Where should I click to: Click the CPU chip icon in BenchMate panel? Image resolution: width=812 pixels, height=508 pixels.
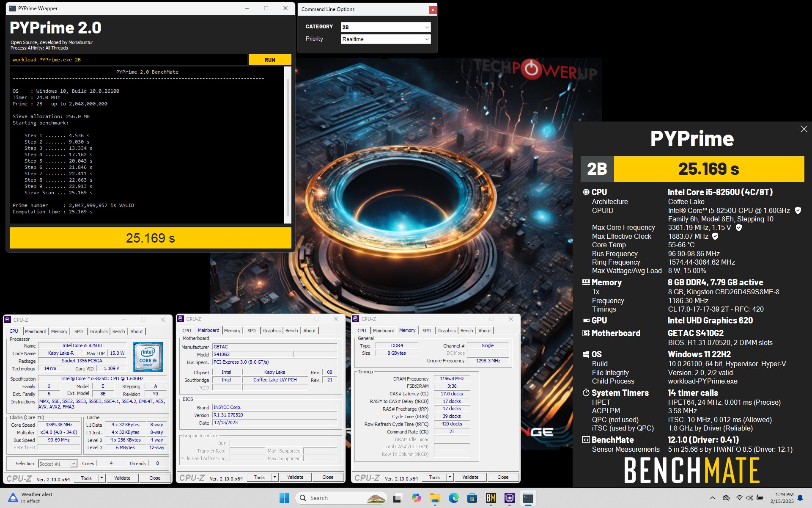[x=586, y=192]
